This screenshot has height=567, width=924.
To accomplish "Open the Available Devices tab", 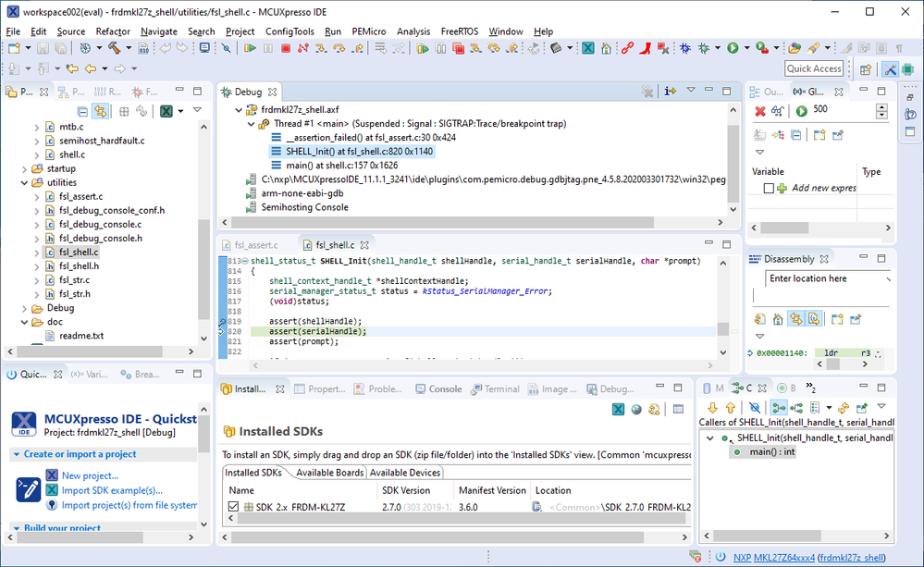I will pos(405,473).
